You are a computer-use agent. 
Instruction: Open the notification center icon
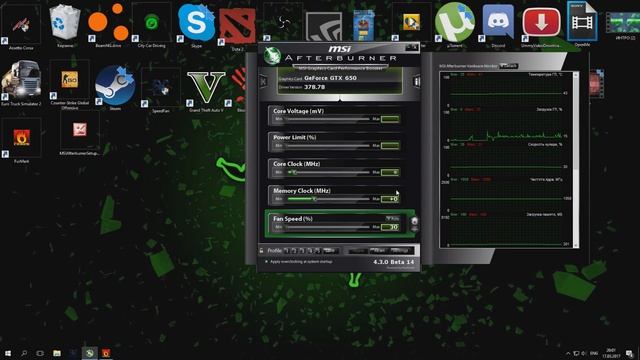pyautogui.click(x=630, y=353)
